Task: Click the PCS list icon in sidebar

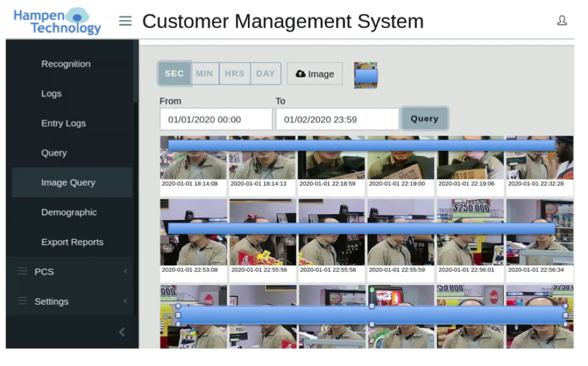Action: pyautogui.click(x=23, y=272)
